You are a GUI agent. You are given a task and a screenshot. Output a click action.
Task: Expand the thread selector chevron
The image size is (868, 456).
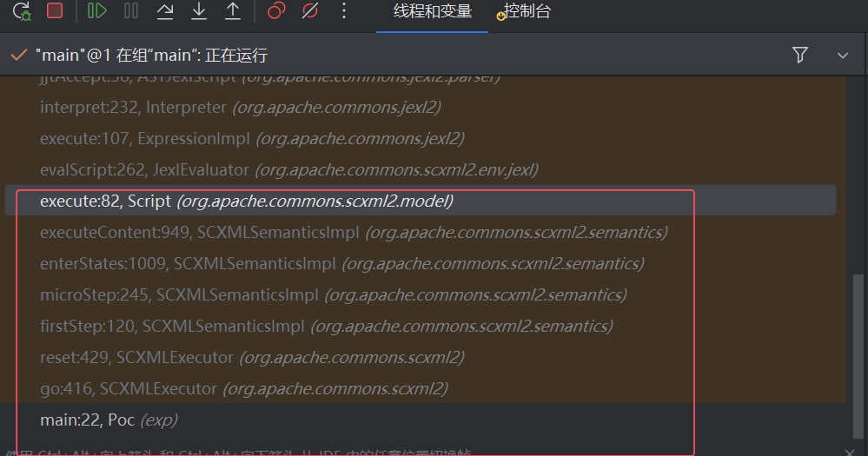(x=842, y=55)
